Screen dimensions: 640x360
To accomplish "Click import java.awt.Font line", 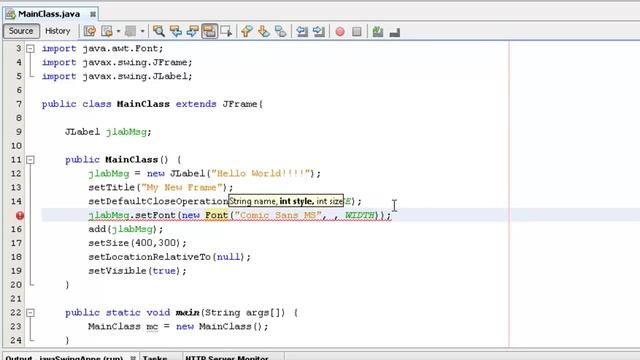I will [102, 49].
